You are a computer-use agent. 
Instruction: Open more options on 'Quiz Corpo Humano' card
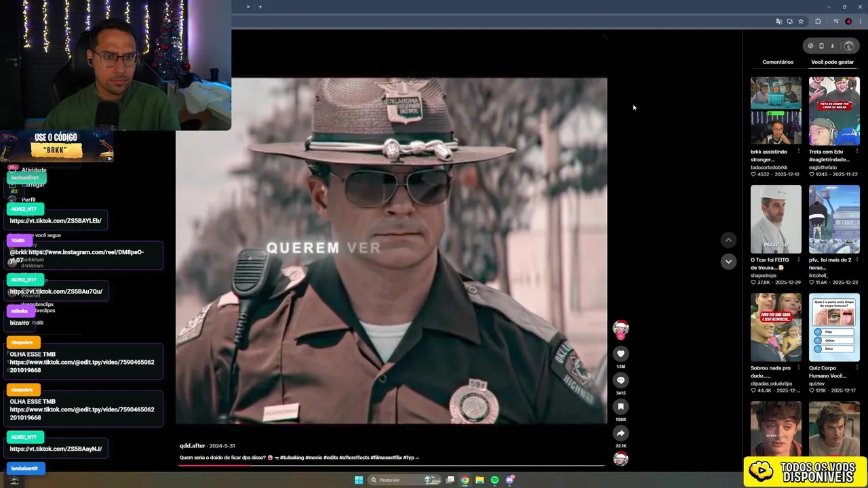(x=856, y=368)
